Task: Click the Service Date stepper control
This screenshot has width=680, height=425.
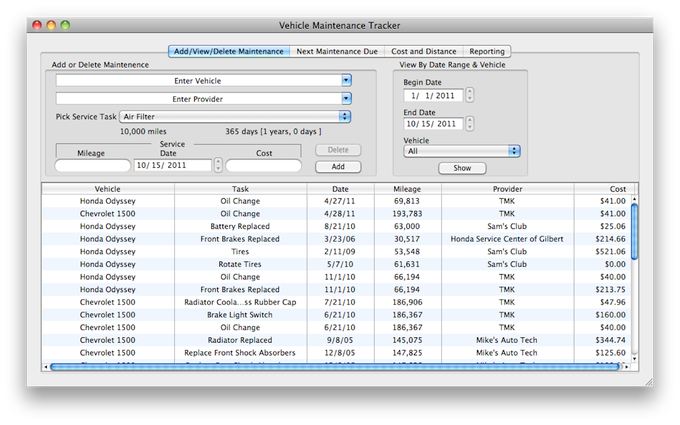Action: pyautogui.click(x=218, y=165)
